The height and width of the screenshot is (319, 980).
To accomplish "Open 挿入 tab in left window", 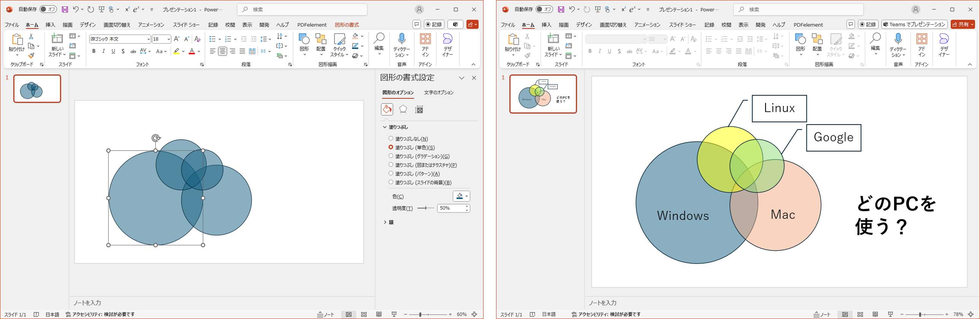I will click(50, 25).
